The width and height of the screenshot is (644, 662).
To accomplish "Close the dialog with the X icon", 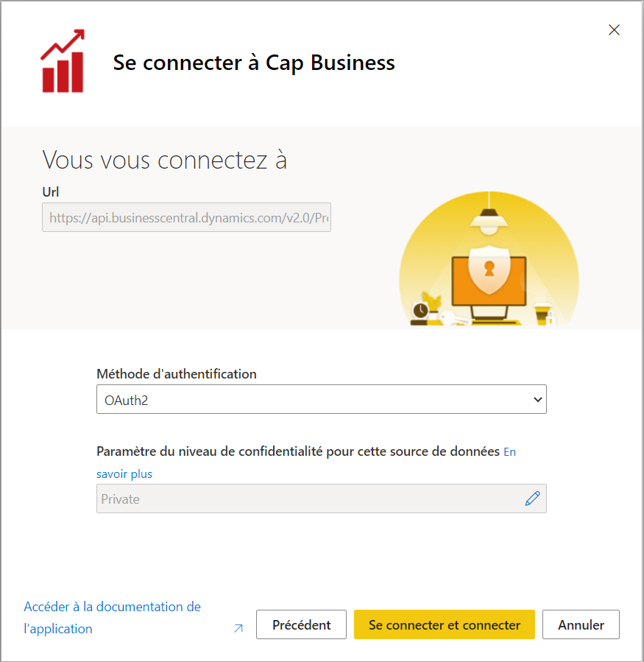I will pyautogui.click(x=614, y=30).
